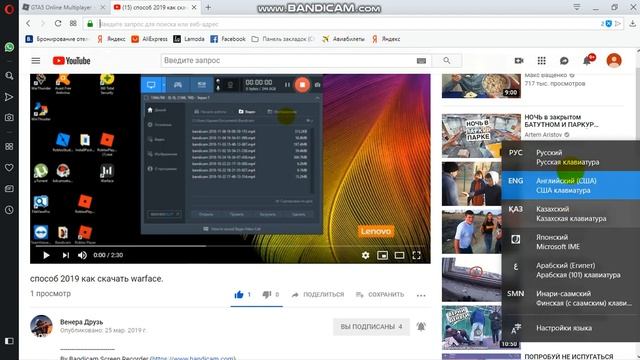The height and width of the screenshot is (360, 640).
Task: Open the AliExpress bookmark
Action: point(149,39)
